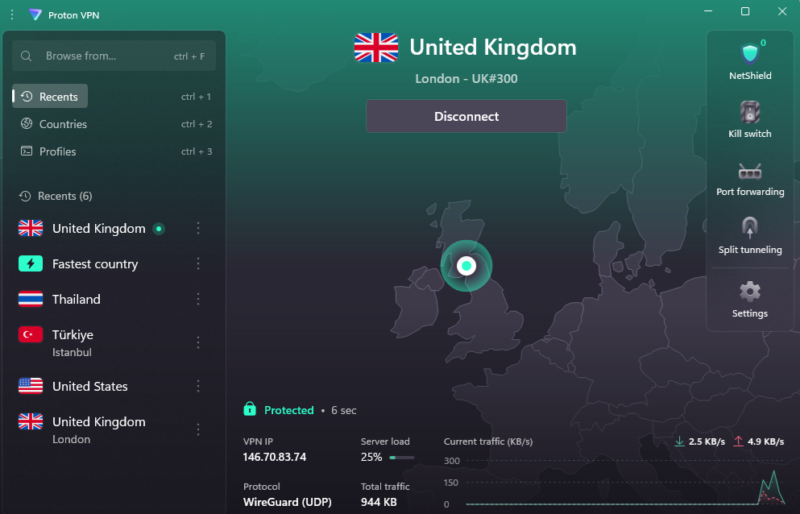Viewport: 800px width, 514px height.
Task: Open Port forwarding router icon
Action: (x=749, y=171)
